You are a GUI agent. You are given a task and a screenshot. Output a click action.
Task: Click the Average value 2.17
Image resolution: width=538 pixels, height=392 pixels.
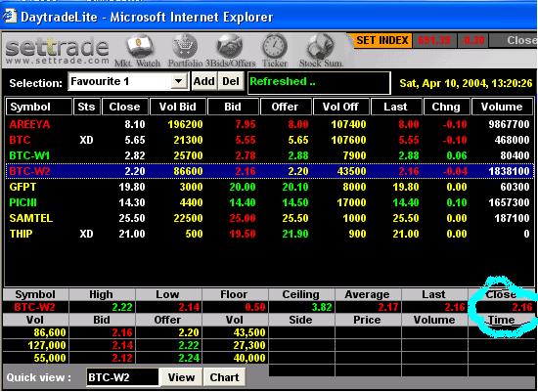pyautogui.click(x=388, y=307)
